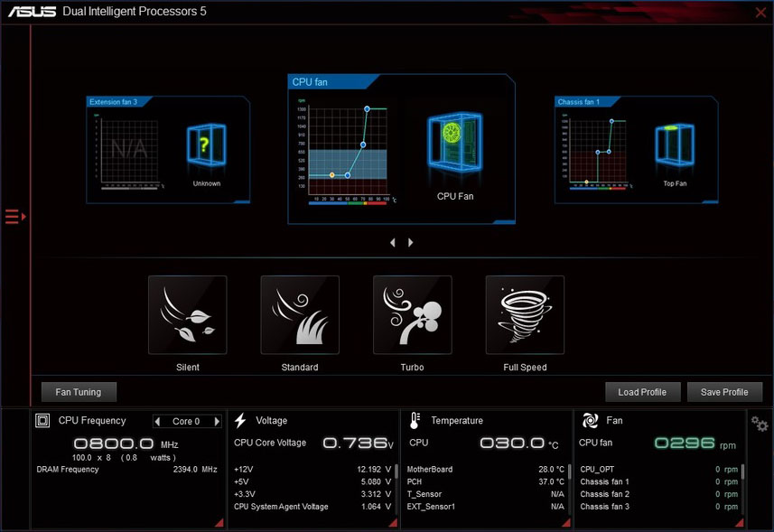Expand the Voltage panel corner
774x532 pixels.
(394, 523)
